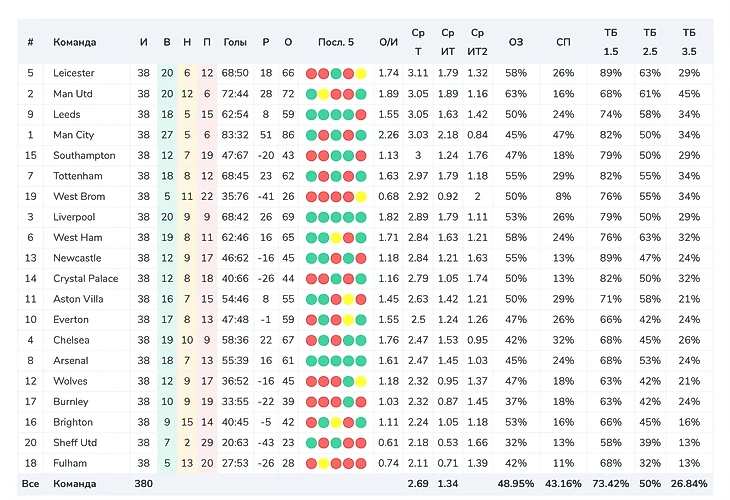Open the Man City team link
The image size is (730, 500).
pyautogui.click(x=73, y=135)
